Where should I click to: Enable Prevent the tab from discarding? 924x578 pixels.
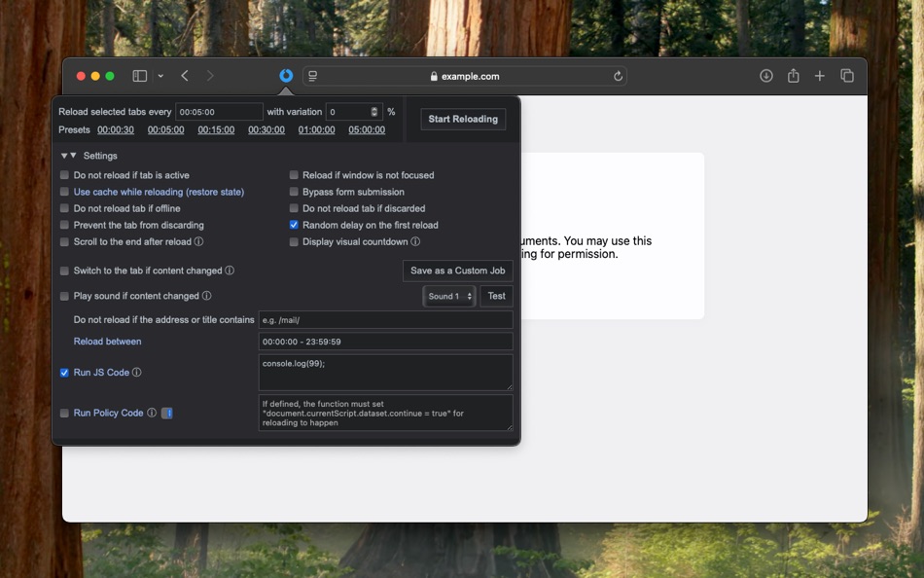tap(64, 225)
